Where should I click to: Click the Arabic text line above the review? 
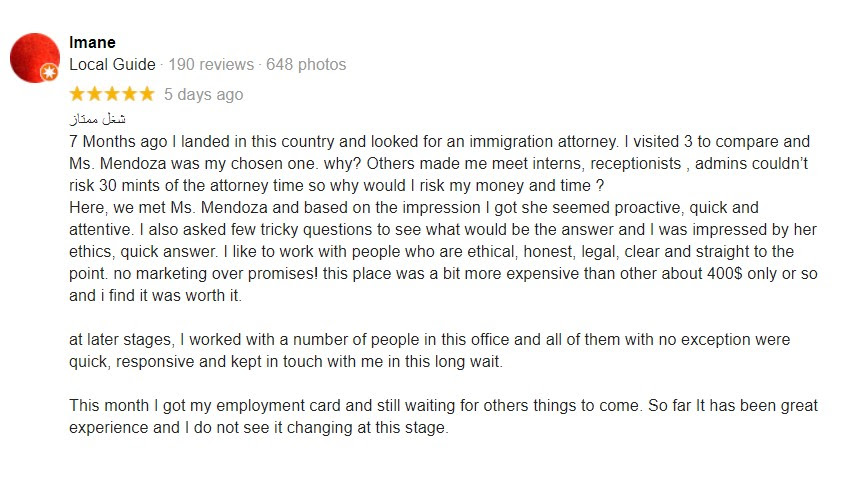point(97,119)
